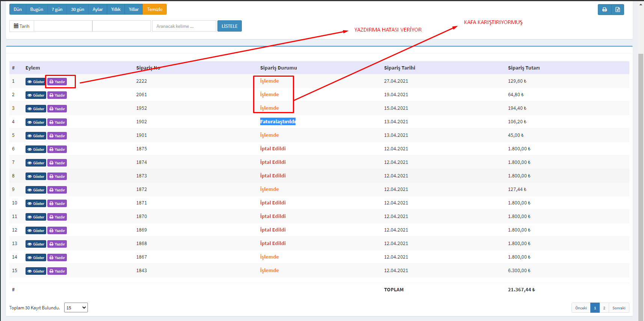Focus the Aranacak kelime search field
The image size is (644, 321).
[184, 26]
